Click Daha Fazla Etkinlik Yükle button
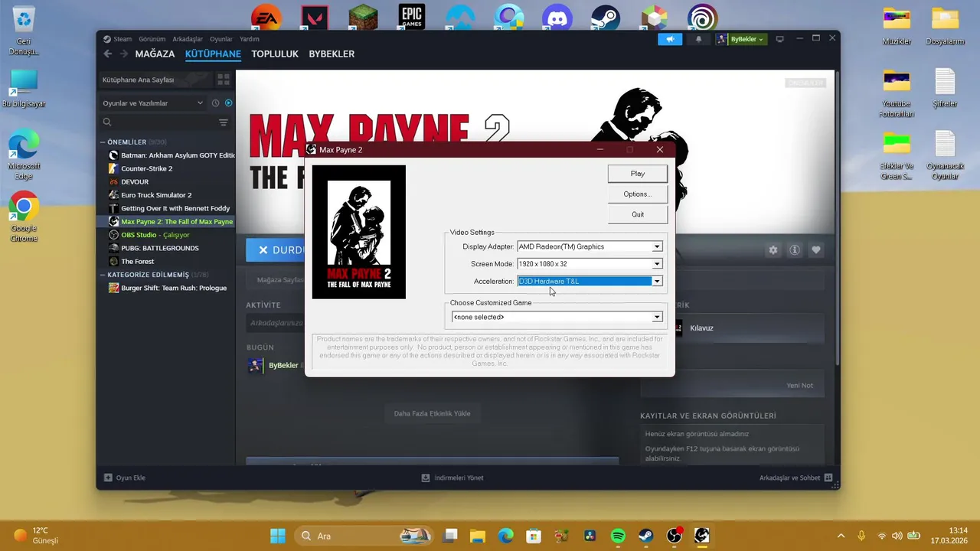Screen dimensions: 980x551 click(432, 413)
